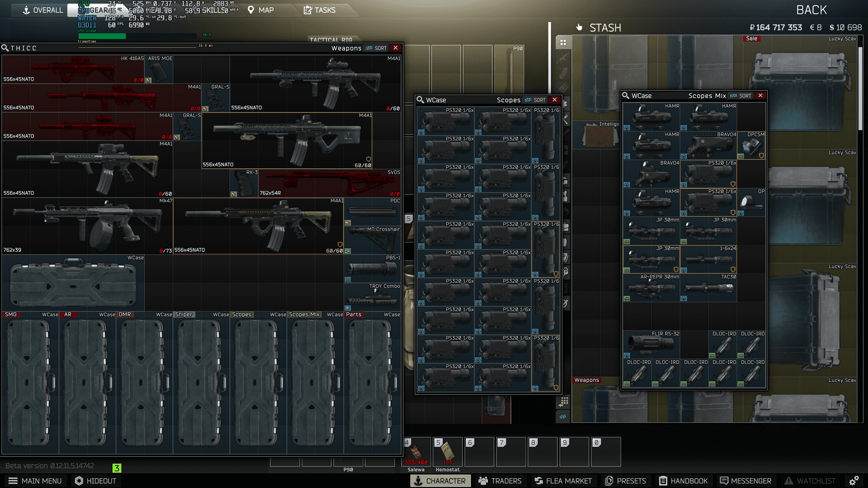
Task: Select the AR-PEPR 30mm mount
Action: tap(651, 287)
